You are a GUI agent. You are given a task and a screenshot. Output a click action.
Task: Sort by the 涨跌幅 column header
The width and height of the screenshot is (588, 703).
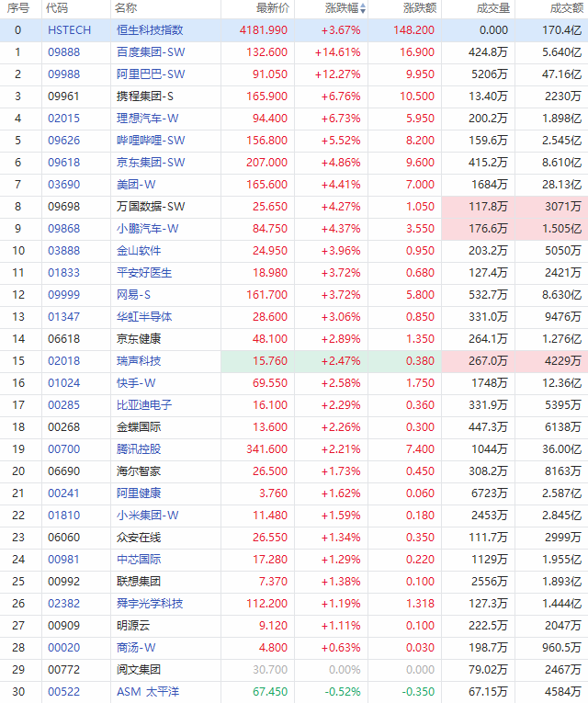[345, 8]
